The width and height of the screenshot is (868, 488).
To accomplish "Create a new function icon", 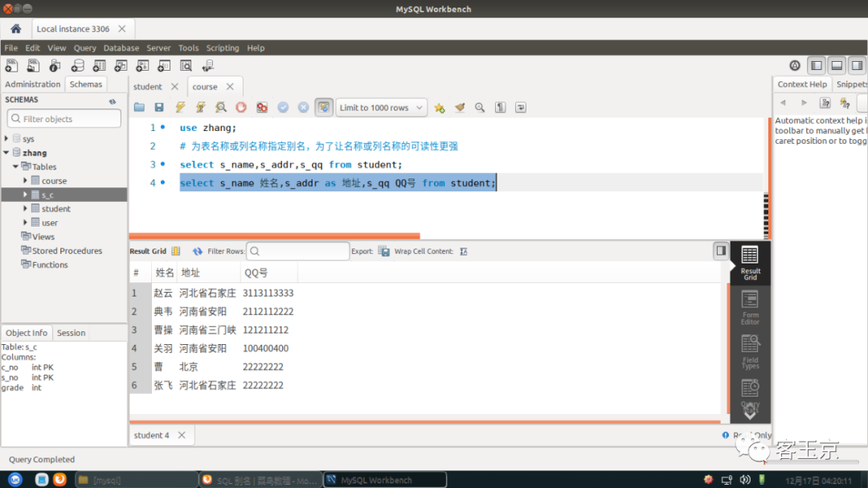I will (x=164, y=66).
